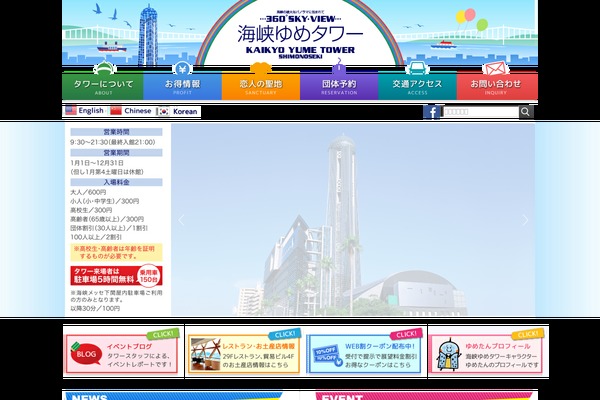Open the WEB割クーポン配布中 banner

coord(365,353)
